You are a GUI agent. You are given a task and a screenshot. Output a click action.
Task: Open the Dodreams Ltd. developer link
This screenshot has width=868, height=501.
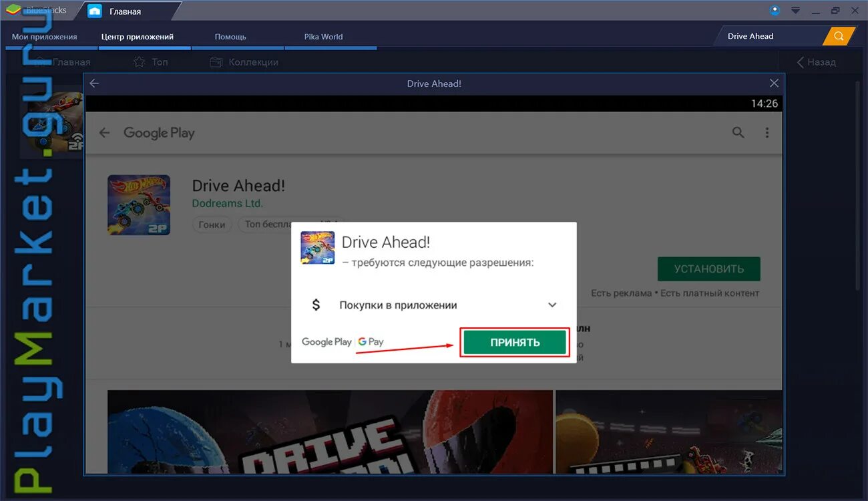point(228,203)
